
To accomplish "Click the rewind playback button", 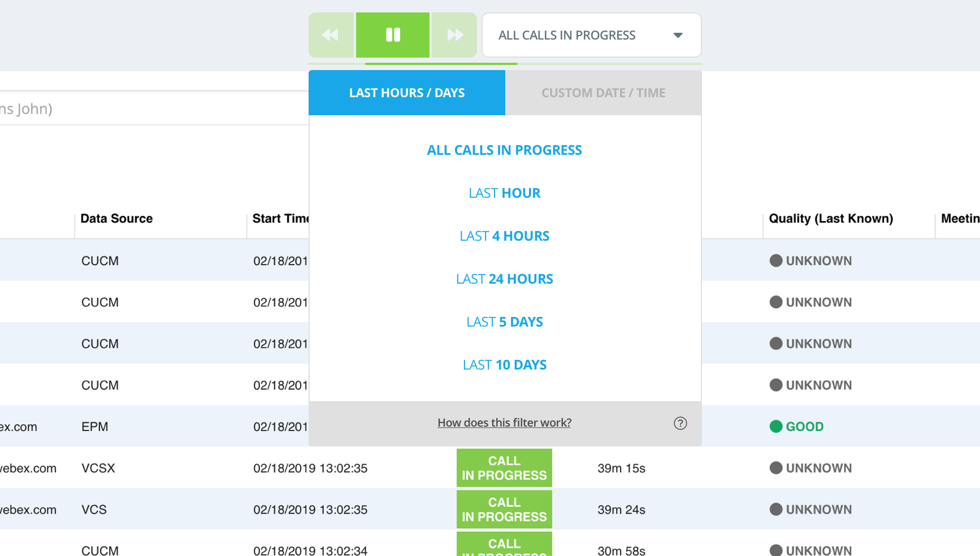I will (331, 35).
